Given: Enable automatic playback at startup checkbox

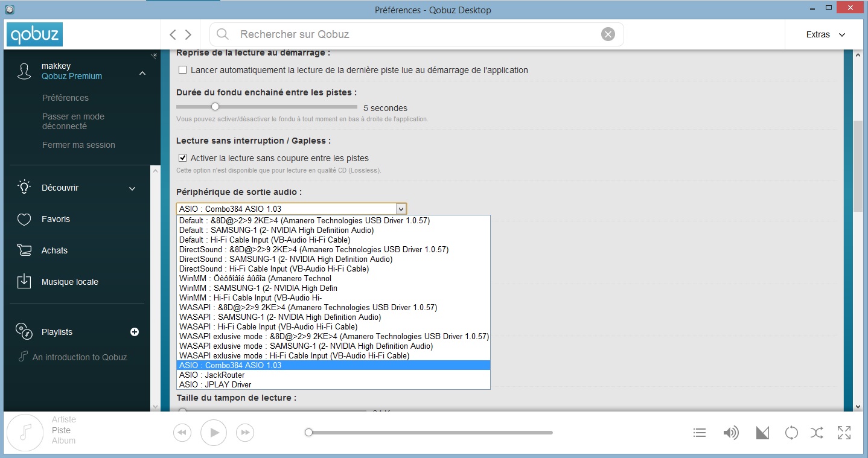Looking at the screenshot, I should [x=182, y=70].
